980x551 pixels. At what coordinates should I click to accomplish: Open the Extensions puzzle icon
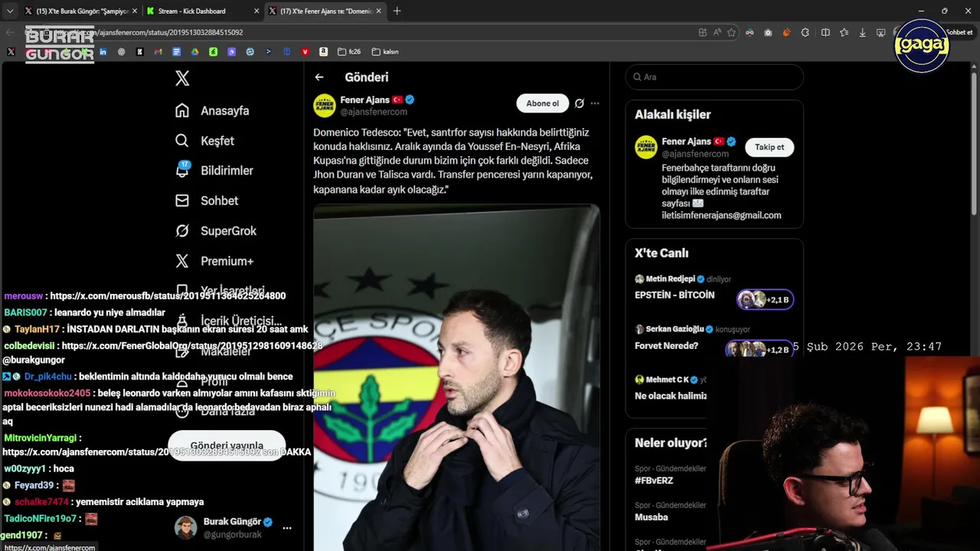pos(805,32)
